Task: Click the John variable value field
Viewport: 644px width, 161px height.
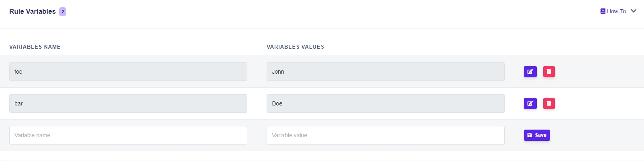Action: (385, 72)
